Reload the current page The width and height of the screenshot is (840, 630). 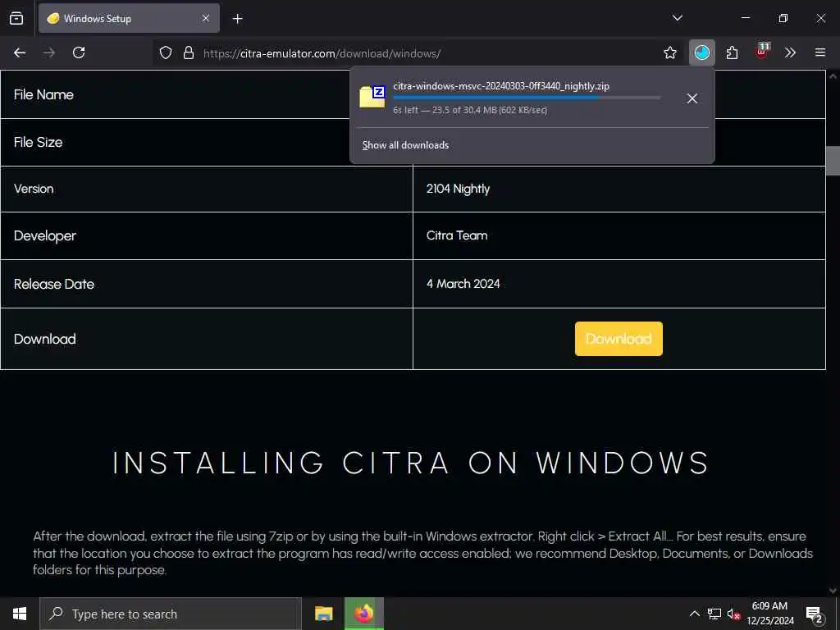[x=79, y=52]
